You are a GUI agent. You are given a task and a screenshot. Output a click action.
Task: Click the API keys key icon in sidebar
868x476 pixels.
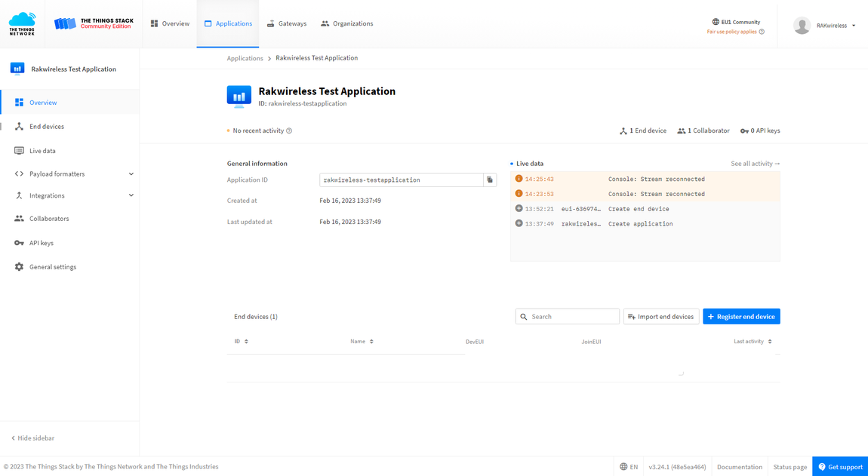19,243
